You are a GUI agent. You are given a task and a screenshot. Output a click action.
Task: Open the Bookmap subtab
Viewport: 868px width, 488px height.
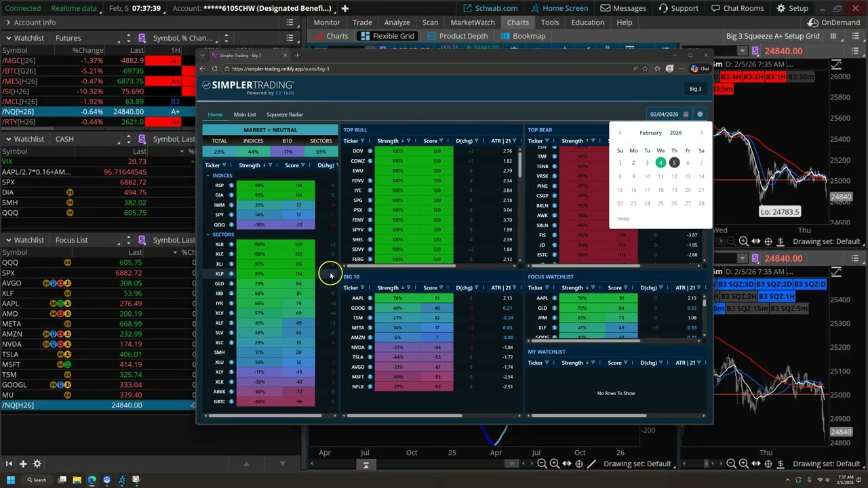[523, 36]
